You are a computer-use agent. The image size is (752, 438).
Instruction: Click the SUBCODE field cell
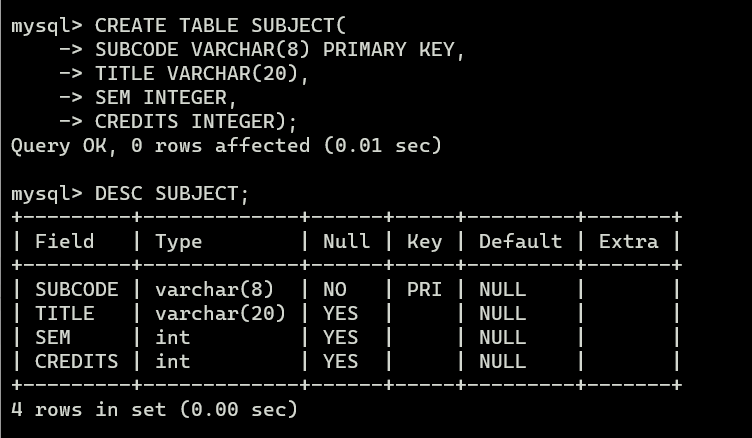(x=77, y=289)
